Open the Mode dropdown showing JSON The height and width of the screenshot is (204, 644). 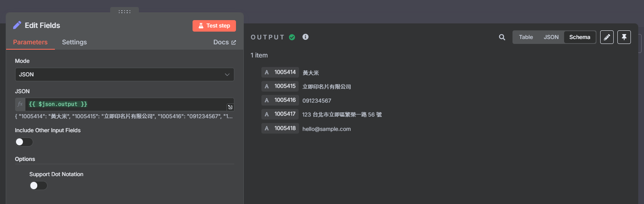(x=125, y=75)
